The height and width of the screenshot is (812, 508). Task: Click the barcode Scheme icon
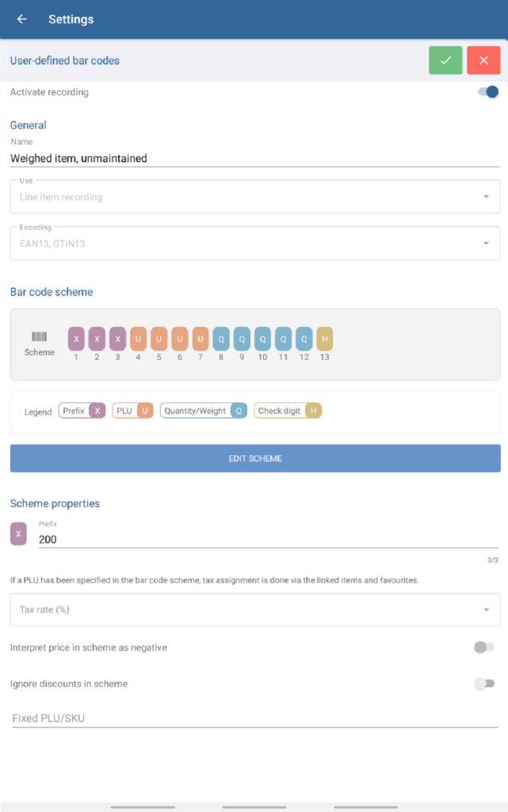39,336
